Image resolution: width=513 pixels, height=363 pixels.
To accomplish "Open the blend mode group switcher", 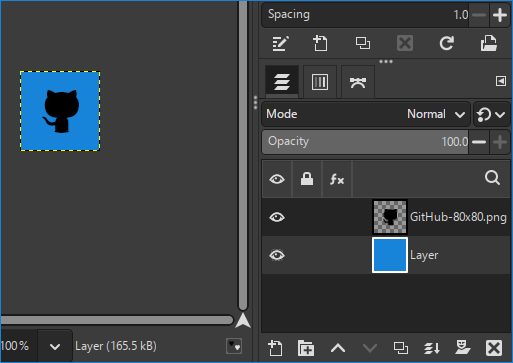I will pyautogui.click(x=491, y=114).
